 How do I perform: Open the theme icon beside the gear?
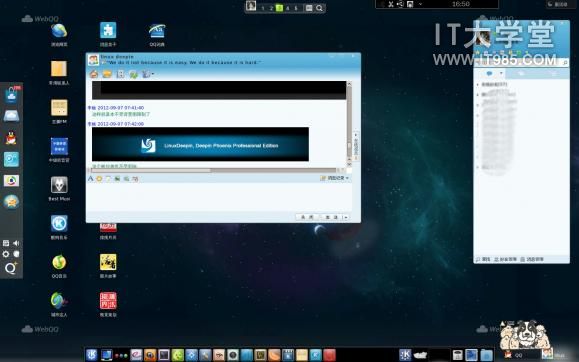tap(16, 254)
